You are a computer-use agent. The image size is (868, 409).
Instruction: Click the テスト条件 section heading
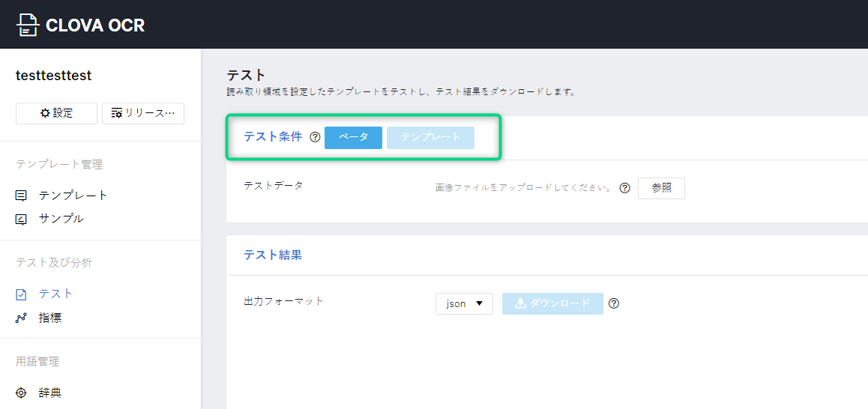coord(273,137)
